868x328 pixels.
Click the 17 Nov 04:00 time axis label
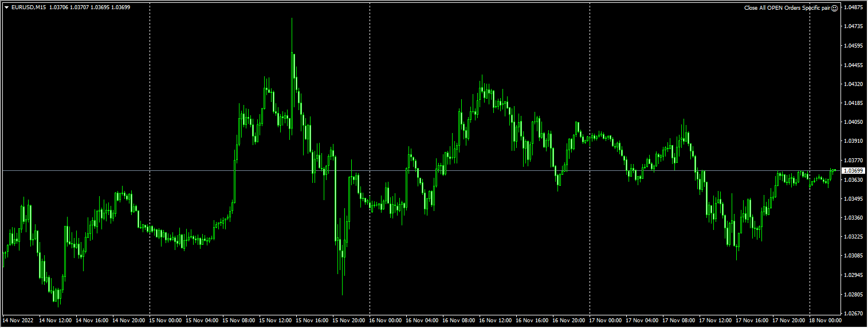pos(643,321)
